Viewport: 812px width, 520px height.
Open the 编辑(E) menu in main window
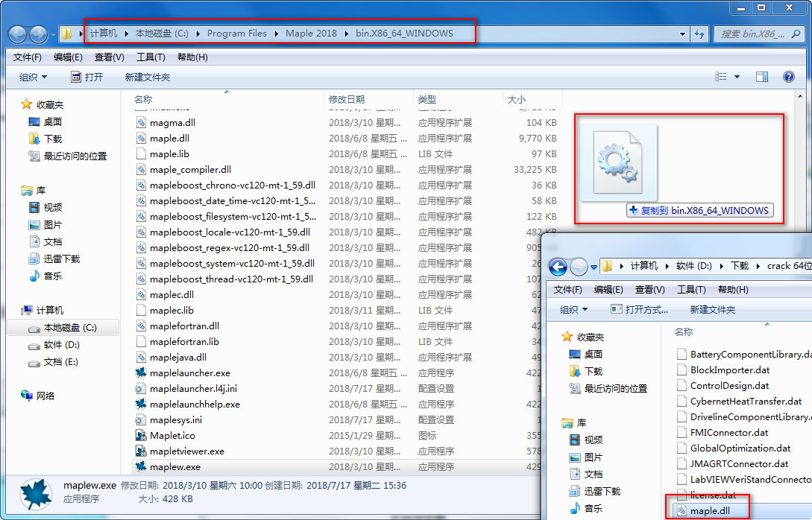click(x=68, y=57)
